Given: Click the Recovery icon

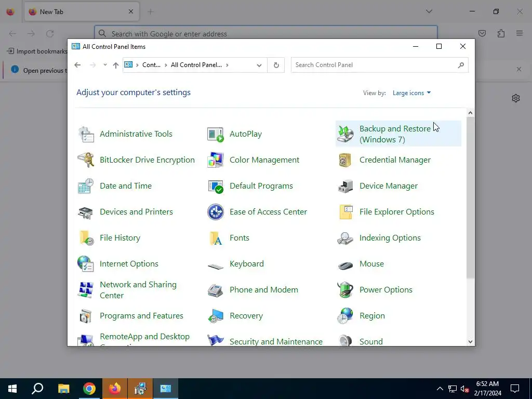Looking at the screenshot, I should point(216,316).
